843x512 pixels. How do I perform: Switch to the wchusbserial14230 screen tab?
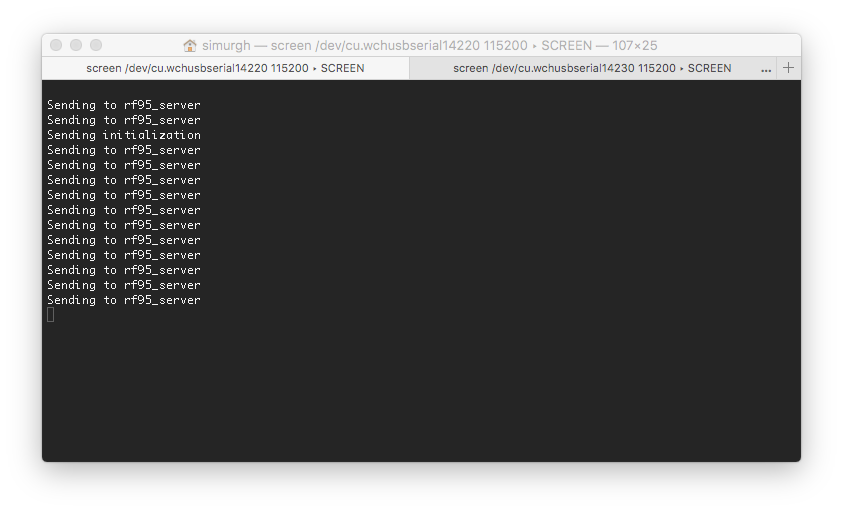[592, 68]
